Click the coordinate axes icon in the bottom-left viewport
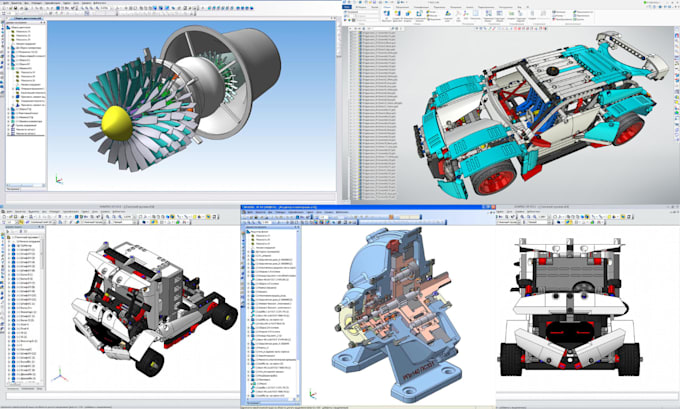Screen dimensions: 680x409 tap(60, 375)
